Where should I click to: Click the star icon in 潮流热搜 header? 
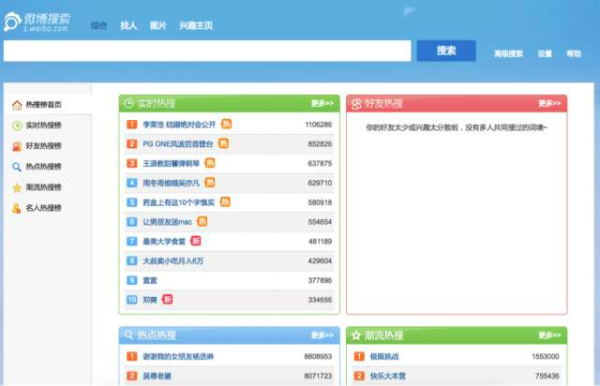tap(356, 336)
